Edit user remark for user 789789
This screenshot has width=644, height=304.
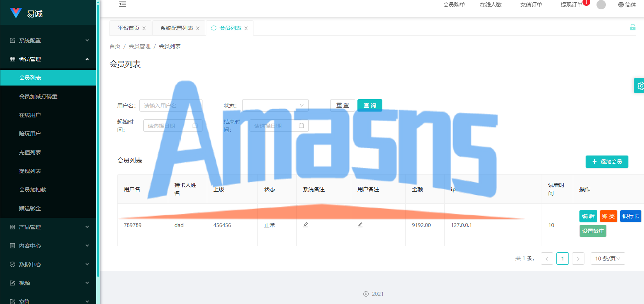tap(360, 225)
